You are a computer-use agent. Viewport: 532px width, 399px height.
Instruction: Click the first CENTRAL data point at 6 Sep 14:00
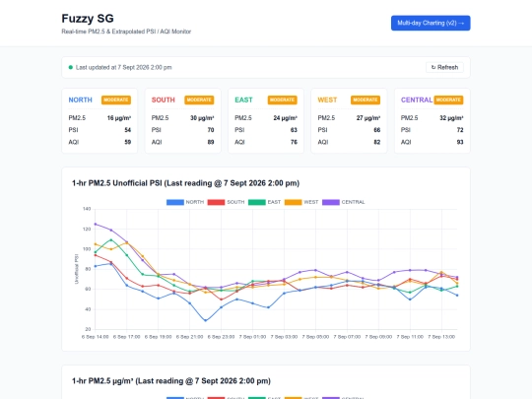click(95, 224)
